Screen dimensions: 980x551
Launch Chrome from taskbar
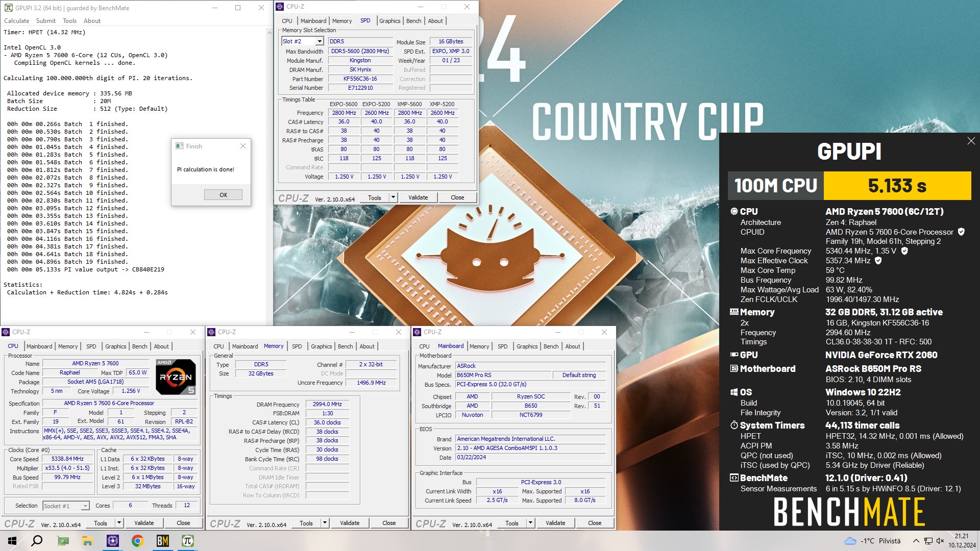click(x=137, y=541)
